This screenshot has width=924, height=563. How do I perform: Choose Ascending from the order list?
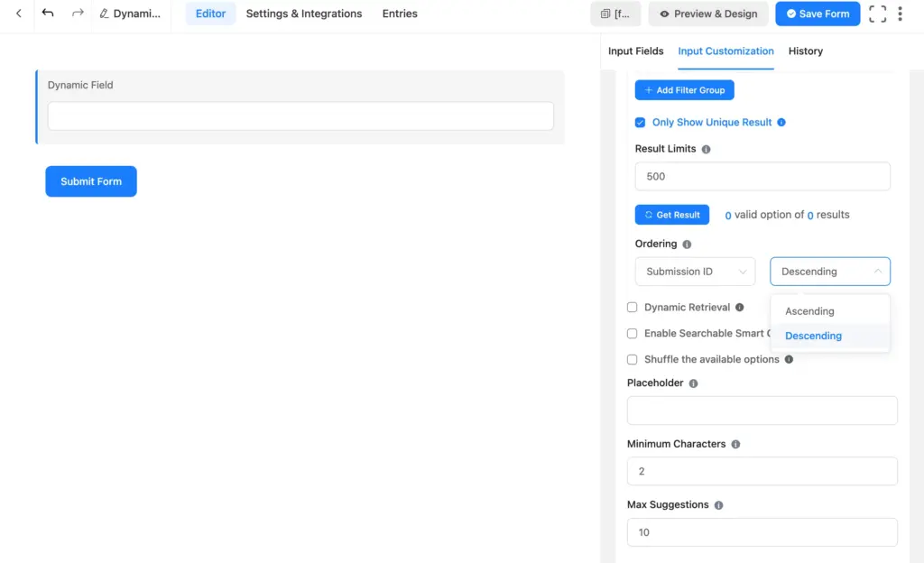coord(830,311)
